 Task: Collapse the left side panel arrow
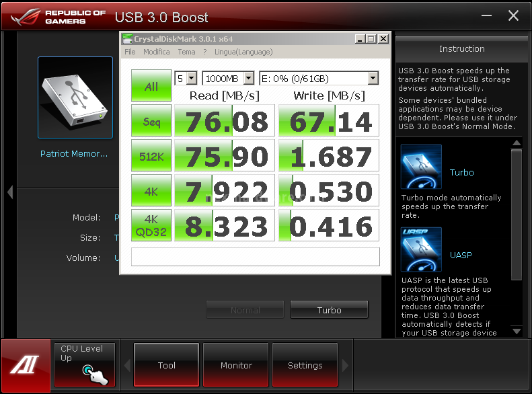(x=10, y=192)
